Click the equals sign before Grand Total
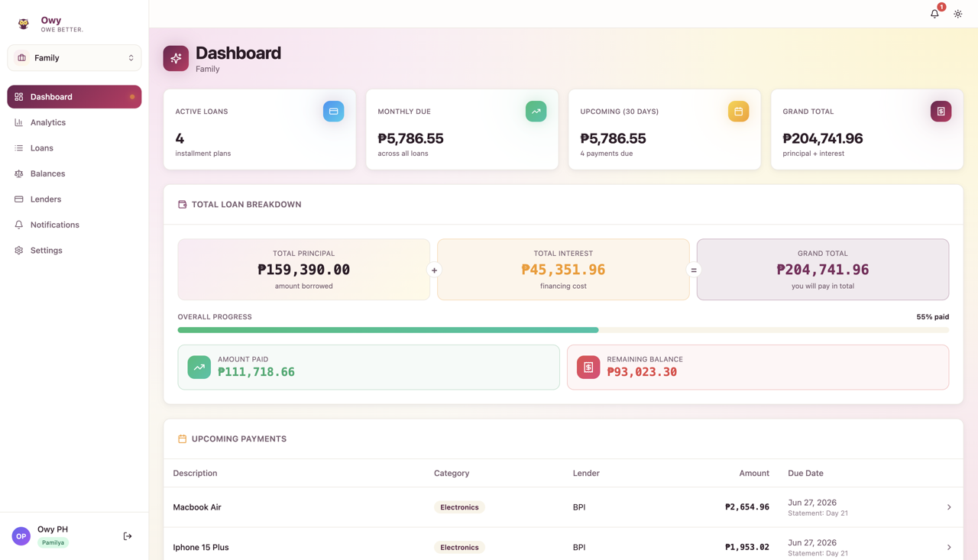This screenshot has width=978, height=560. pyautogui.click(x=694, y=270)
